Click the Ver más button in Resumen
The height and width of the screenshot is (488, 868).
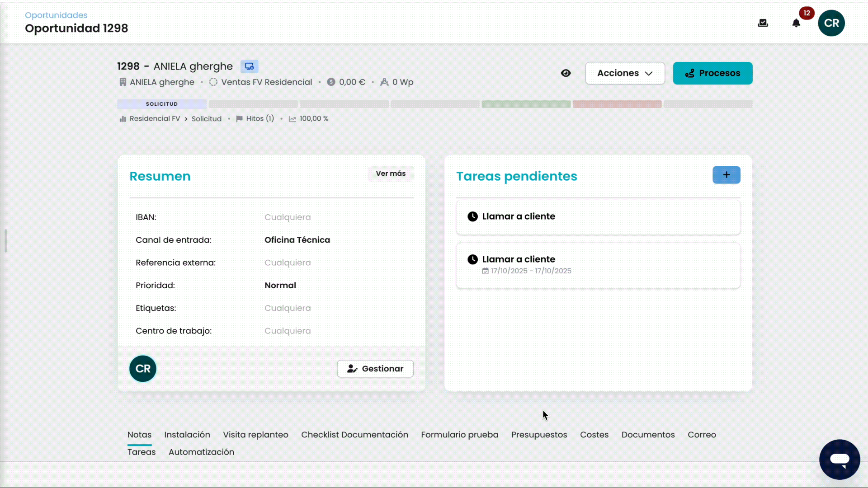coord(391,174)
